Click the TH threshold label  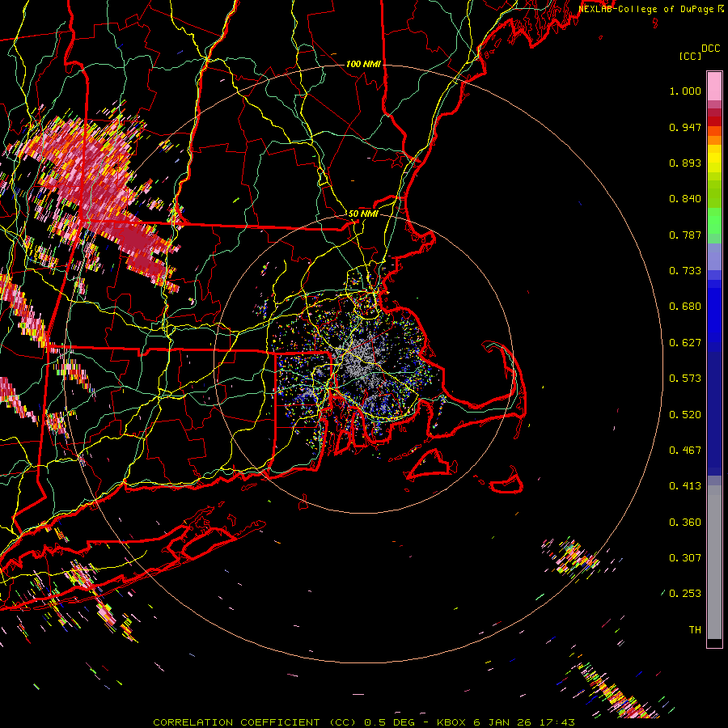[695, 630]
